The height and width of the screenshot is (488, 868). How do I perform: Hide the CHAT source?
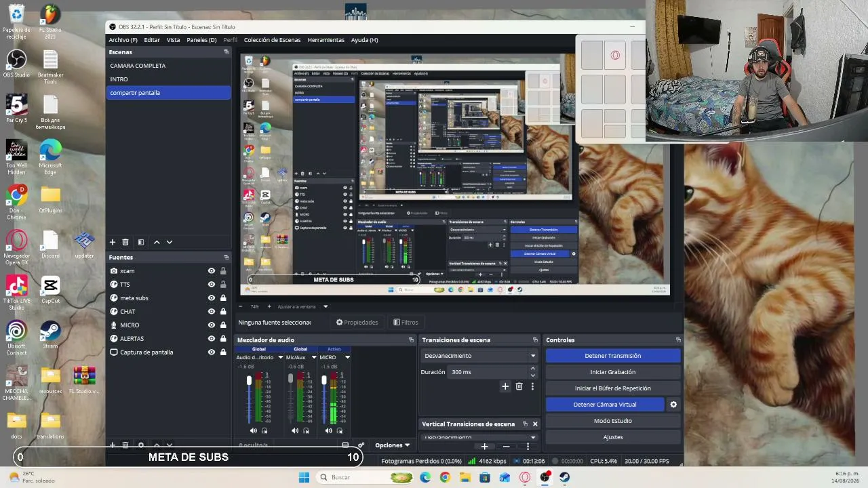(212, 311)
